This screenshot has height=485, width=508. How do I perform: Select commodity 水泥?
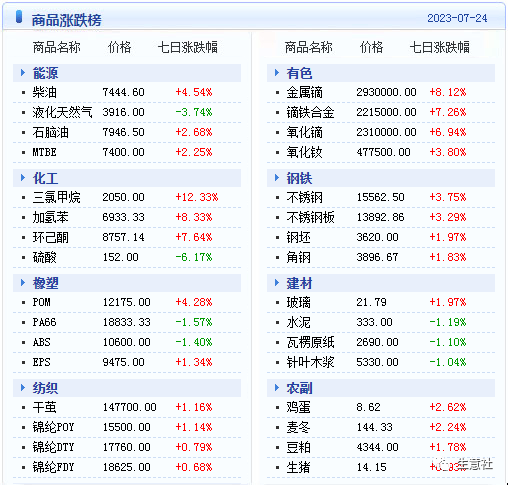(x=299, y=322)
